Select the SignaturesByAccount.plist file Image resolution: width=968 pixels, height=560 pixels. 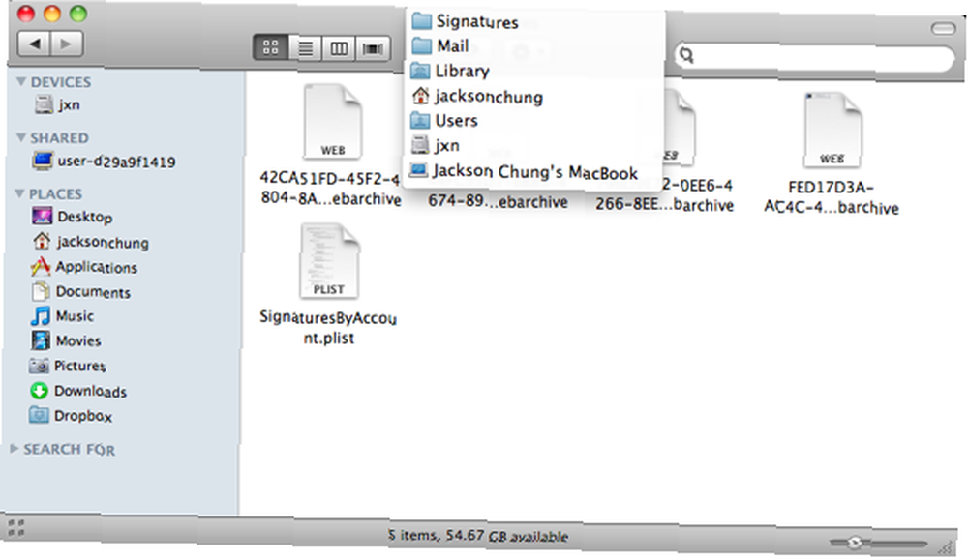point(329,285)
